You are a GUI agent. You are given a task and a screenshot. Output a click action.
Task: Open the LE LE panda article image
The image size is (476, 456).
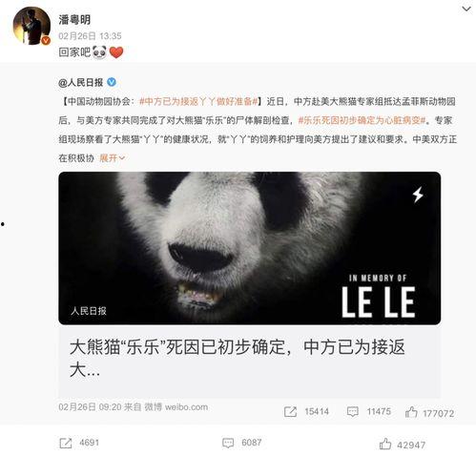click(x=250, y=248)
